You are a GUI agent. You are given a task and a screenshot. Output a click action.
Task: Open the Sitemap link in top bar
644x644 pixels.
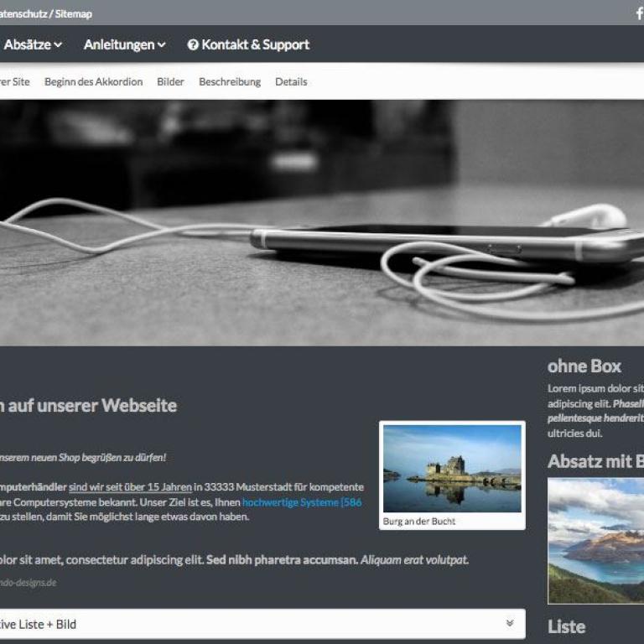74,14
